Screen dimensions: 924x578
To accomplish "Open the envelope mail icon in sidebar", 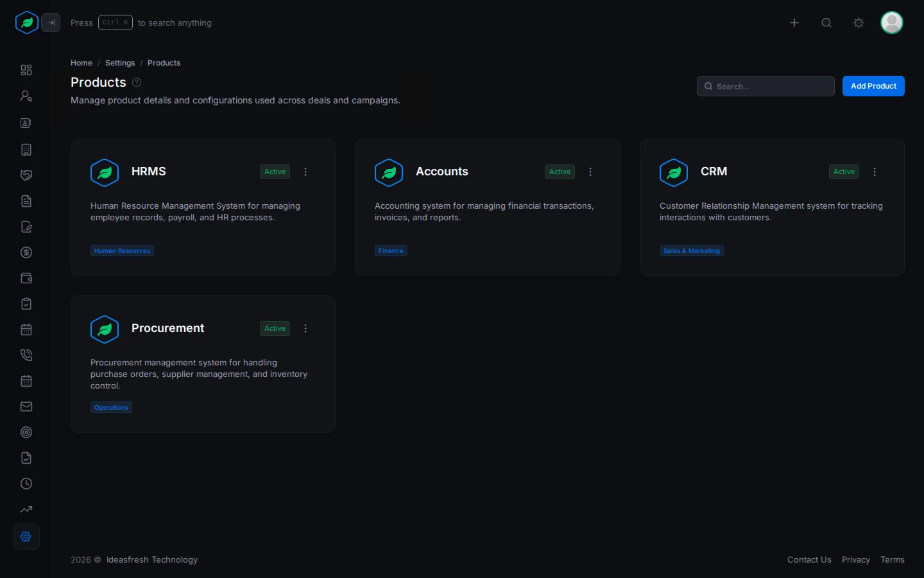I will (x=26, y=407).
